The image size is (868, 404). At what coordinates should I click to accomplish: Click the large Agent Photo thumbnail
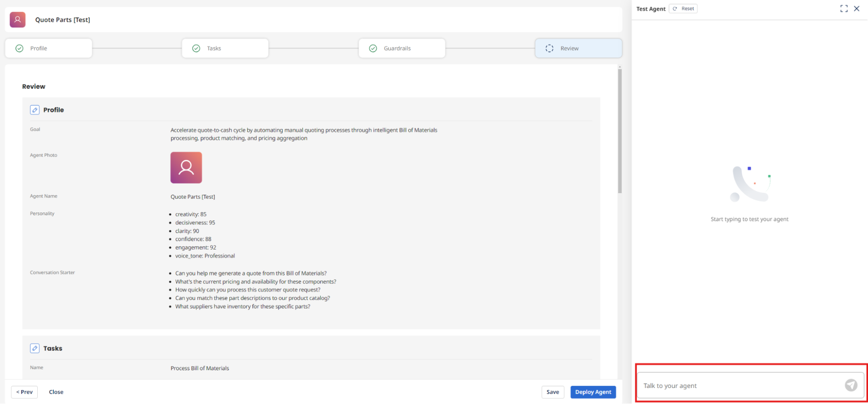pyautogui.click(x=186, y=168)
